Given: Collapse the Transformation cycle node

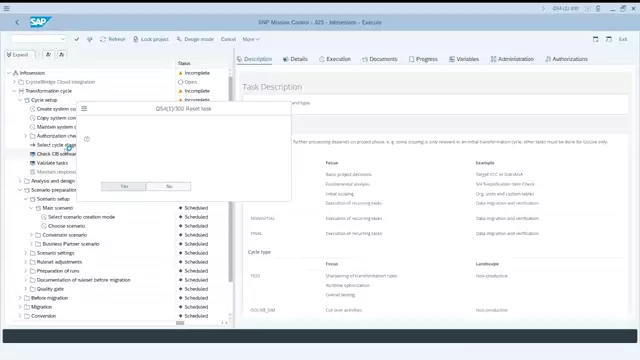Looking at the screenshot, I should point(14,91).
